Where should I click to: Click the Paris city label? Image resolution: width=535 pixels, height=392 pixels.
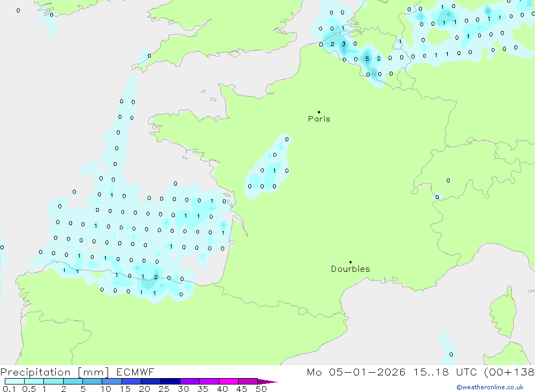tap(319, 119)
